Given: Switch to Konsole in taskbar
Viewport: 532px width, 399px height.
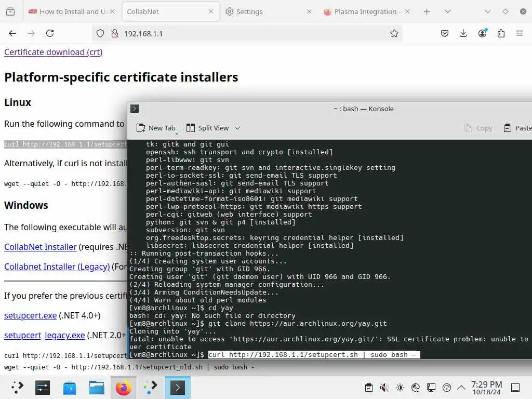Looking at the screenshot, I should (178, 388).
